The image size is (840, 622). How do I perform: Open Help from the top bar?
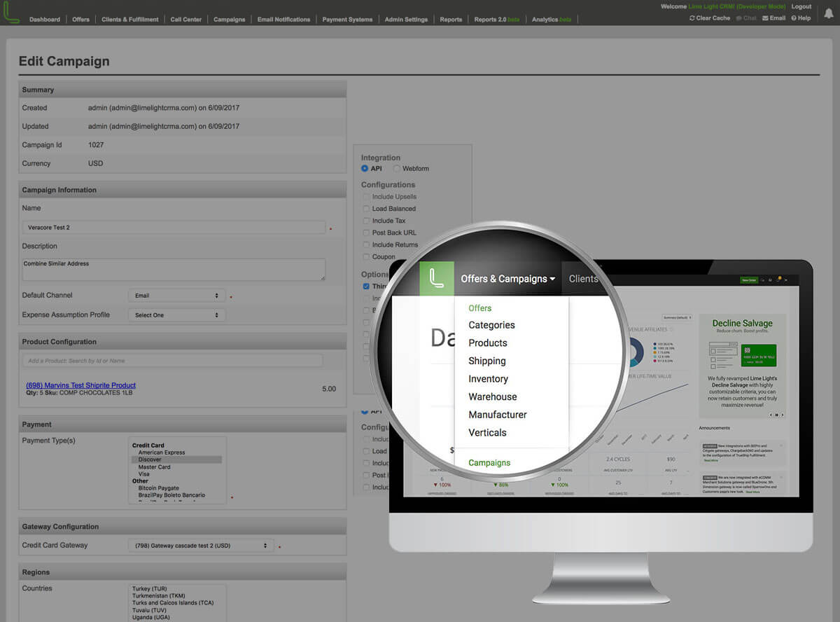tap(801, 18)
